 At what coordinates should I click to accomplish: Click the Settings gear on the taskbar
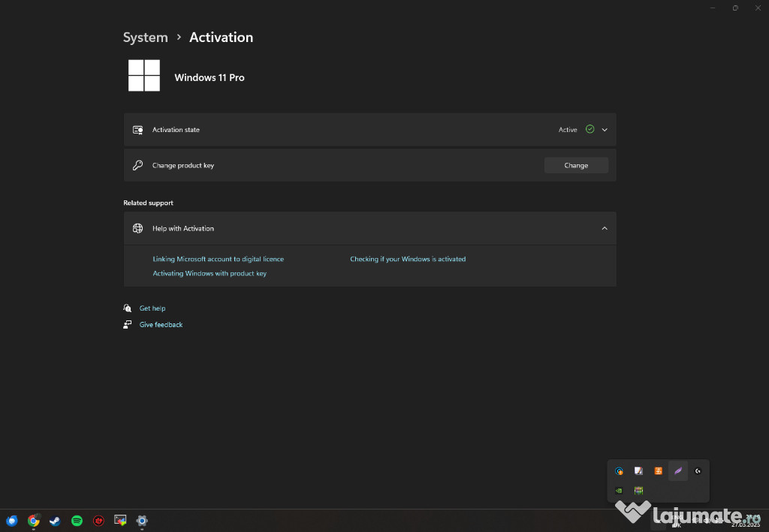142,520
